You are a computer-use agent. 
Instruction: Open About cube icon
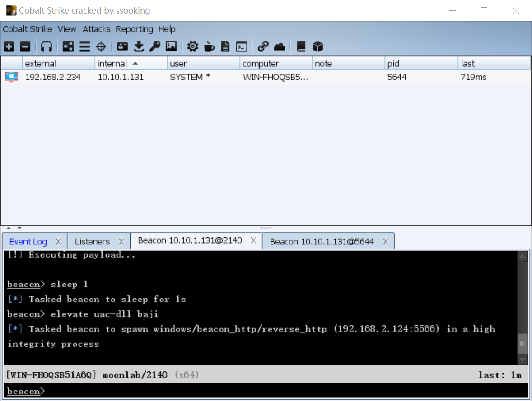[317, 46]
